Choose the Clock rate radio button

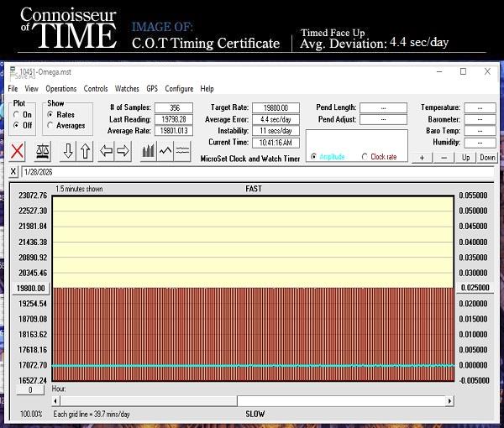[365, 157]
